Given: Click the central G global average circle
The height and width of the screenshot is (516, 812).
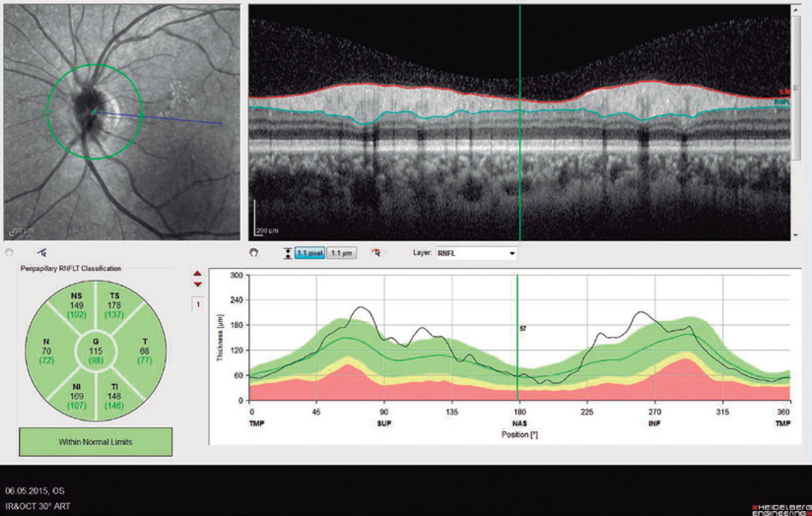Looking at the screenshot, I should [x=96, y=351].
